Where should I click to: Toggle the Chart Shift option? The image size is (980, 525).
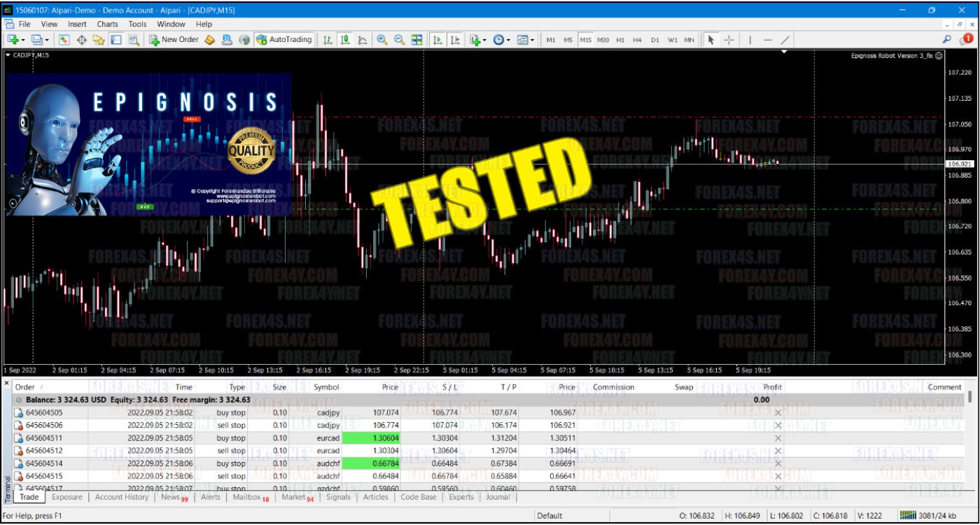(x=455, y=40)
